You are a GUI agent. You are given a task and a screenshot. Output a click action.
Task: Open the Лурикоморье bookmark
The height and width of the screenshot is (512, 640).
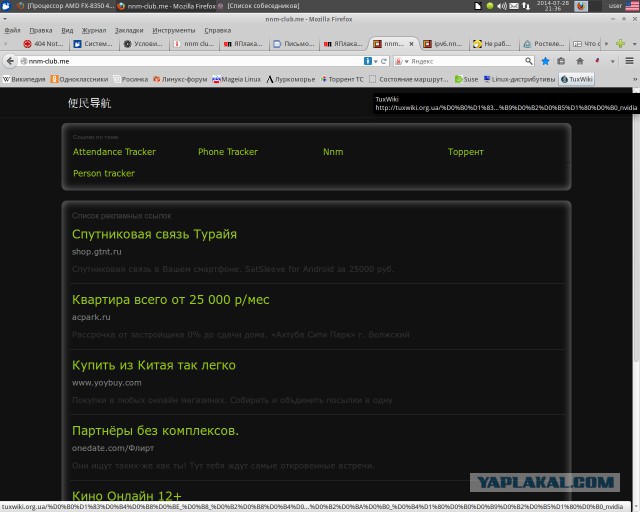click(291, 79)
